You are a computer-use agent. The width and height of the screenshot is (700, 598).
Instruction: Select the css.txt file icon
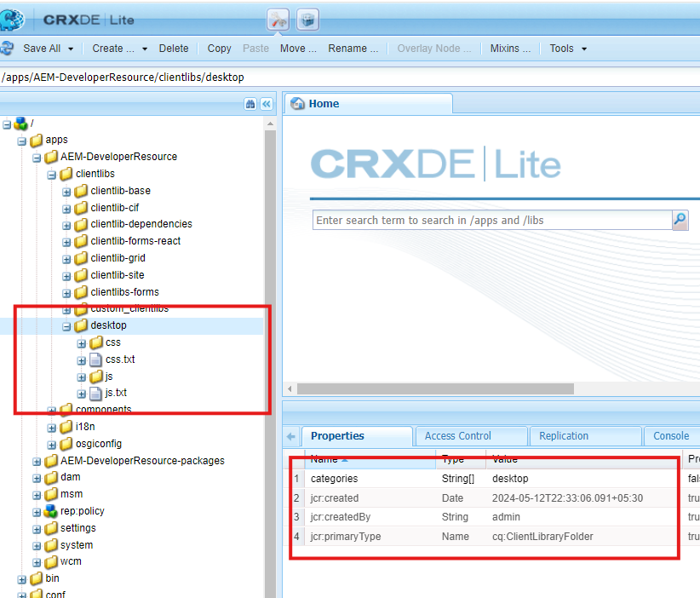point(96,359)
